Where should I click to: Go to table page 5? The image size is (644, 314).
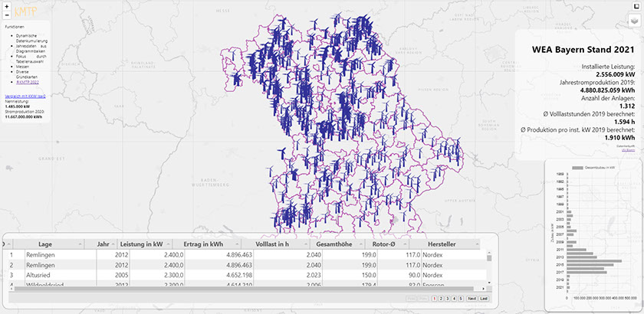pos(461,299)
